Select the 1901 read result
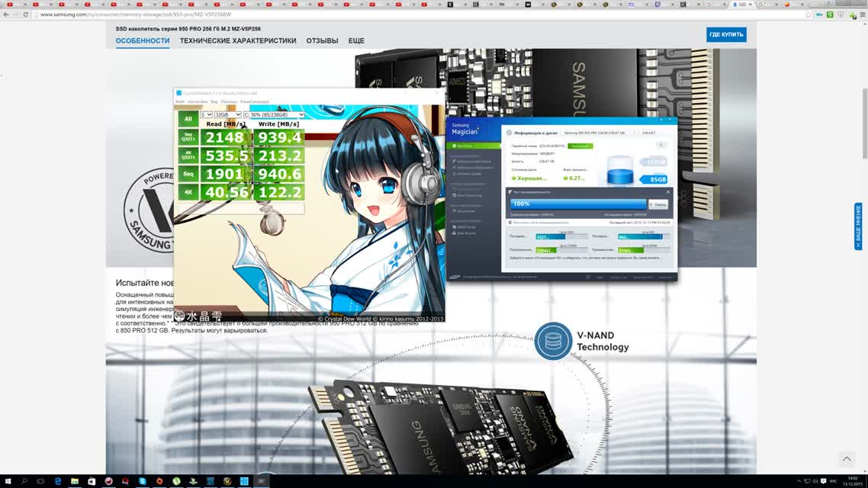Viewport: 868px width, 488px height. coord(225,174)
